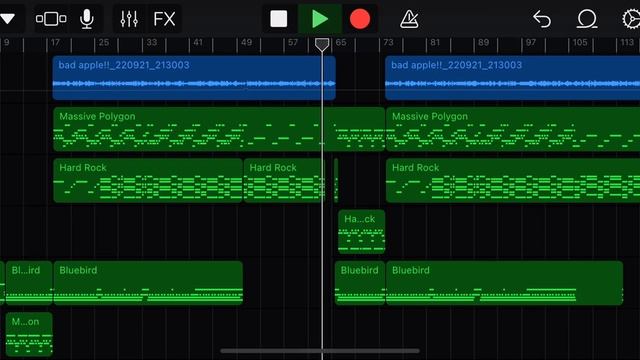Image resolution: width=640 pixels, height=360 pixels.
Task: Select the Bluebird region starting at bar 17
Action: [148, 283]
